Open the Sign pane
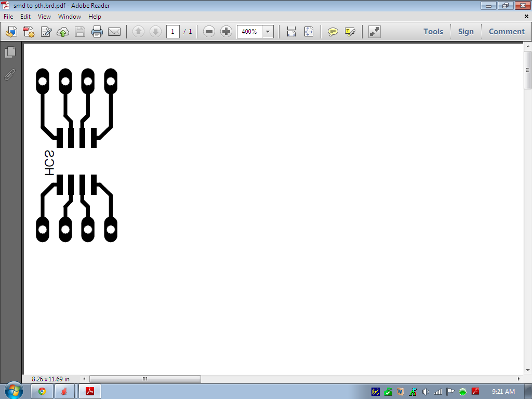The width and height of the screenshot is (532, 399). [466, 32]
